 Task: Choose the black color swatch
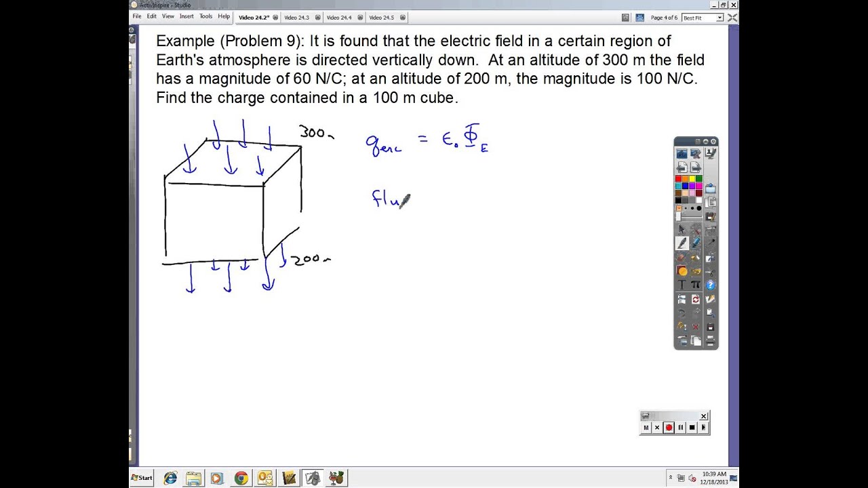tap(678, 200)
